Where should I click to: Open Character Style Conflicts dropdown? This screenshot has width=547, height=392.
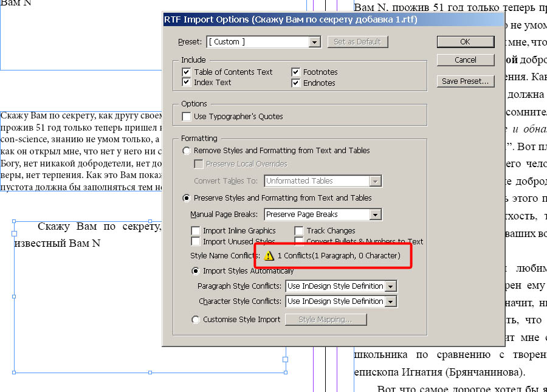coord(391,301)
